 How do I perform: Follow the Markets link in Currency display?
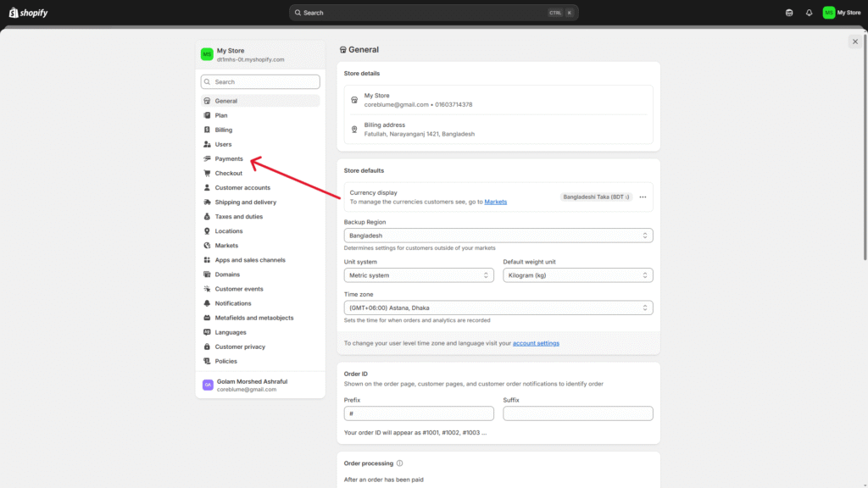495,202
